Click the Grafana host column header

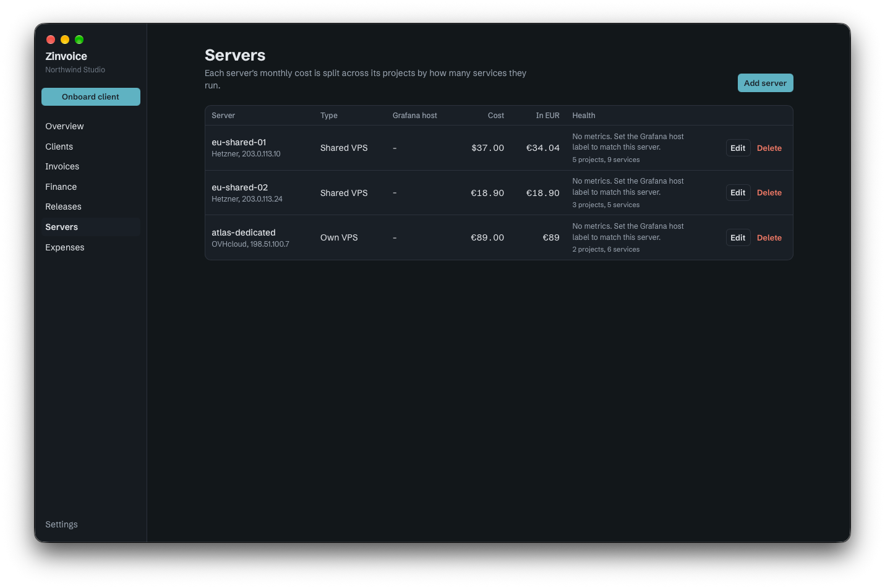tap(415, 116)
